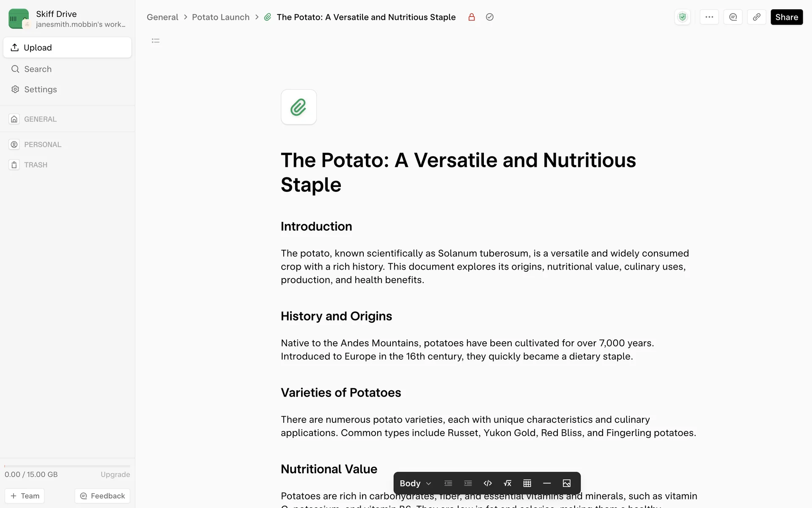
Task: Click the red lock icon
Action: pyautogui.click(x=472, y=17)
